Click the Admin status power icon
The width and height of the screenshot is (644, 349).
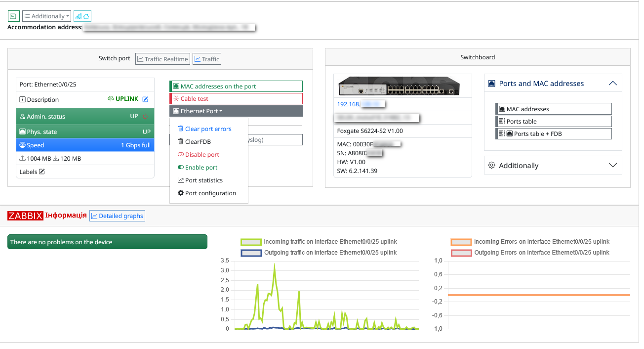145,117
